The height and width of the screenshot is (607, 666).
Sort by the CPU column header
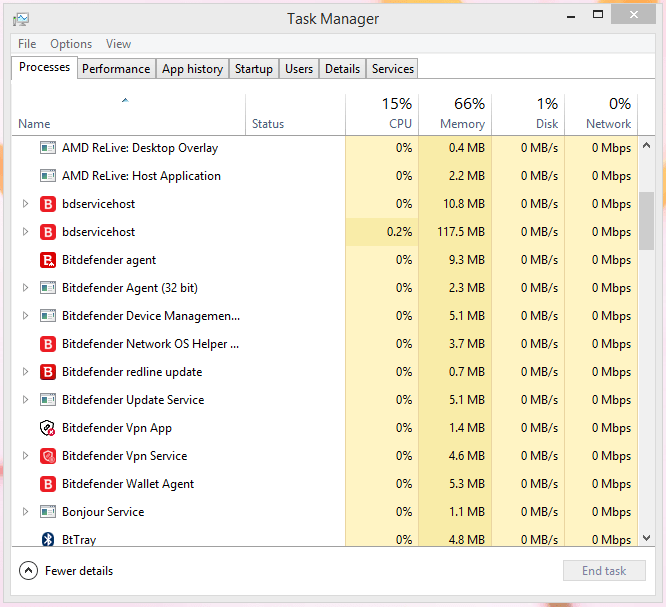pyautogui.click(x=382, y=115)
